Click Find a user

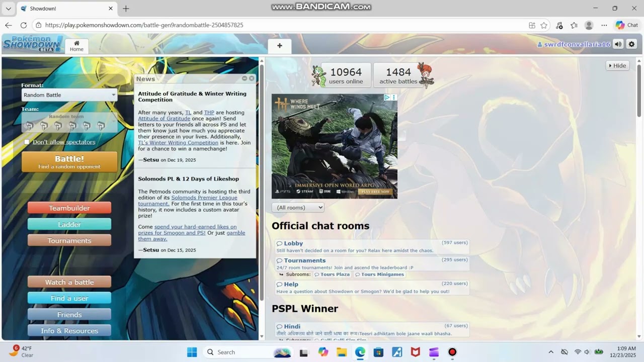click(69, 298)
